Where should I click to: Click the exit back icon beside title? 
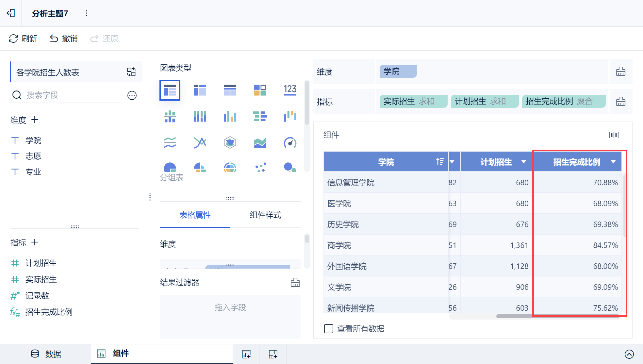click(x=11, y=13)
